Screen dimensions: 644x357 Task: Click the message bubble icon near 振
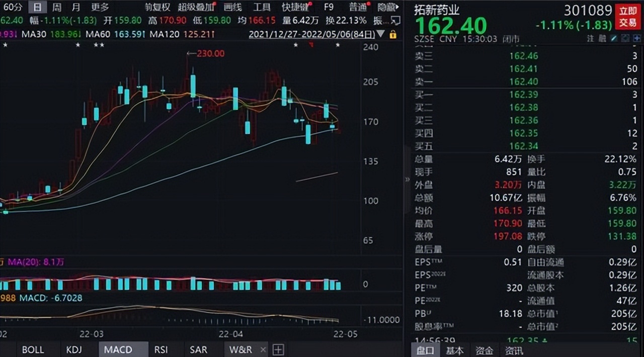pos(396,20)
